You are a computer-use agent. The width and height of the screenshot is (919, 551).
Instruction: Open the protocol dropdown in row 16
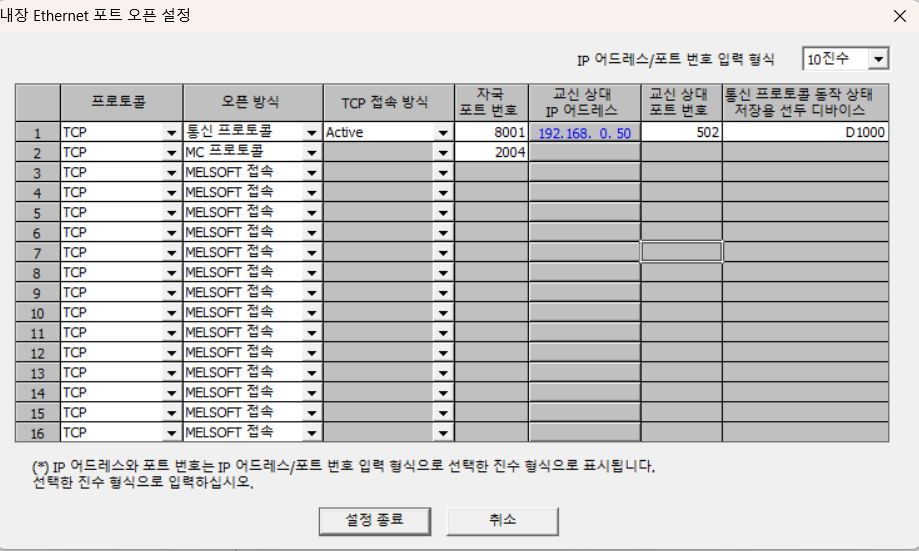point(171,433)
